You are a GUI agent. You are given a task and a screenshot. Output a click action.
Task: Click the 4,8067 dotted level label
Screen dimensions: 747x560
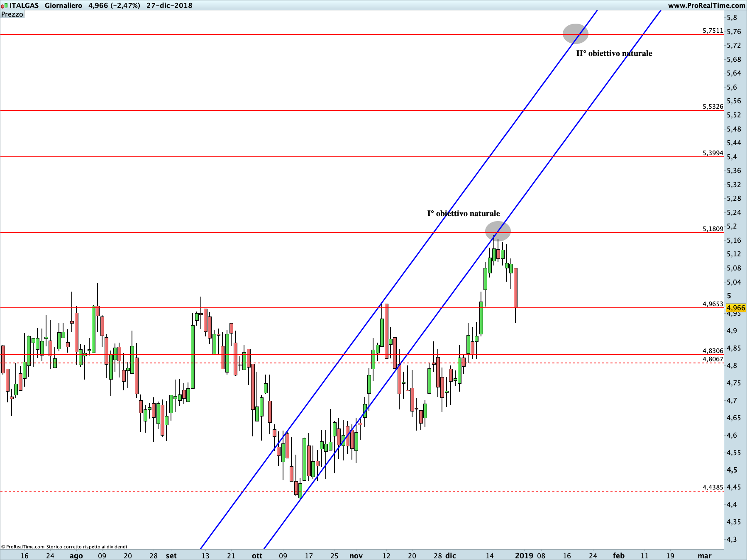[x=713, y=359]
